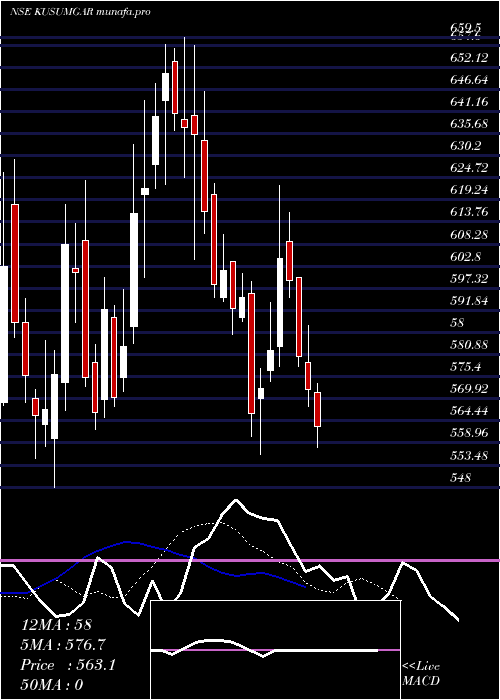Image resolution: width=500 pixels, height=700 pixels.
Task: Click the 608.28 price axis label
Action: (470, 234)
